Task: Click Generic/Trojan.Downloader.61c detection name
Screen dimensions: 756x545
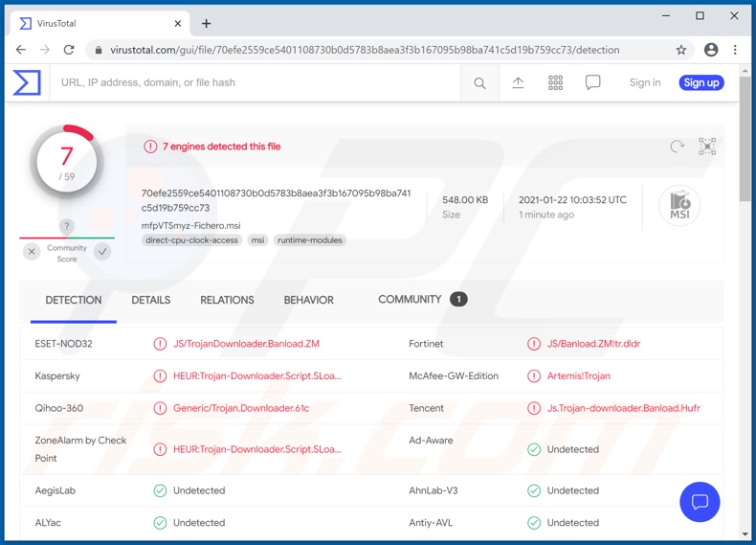Action: [x=241, y=408]
